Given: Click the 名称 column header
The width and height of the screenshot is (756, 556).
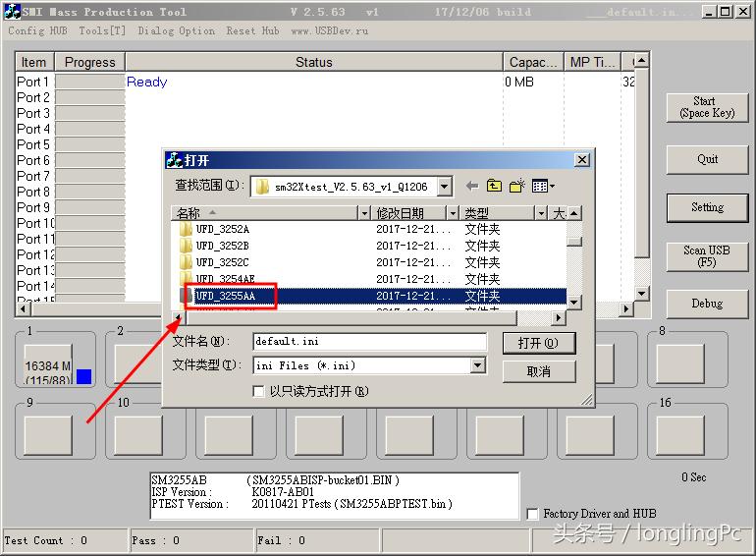Looking at the screenshot, I should click(264, 213).
